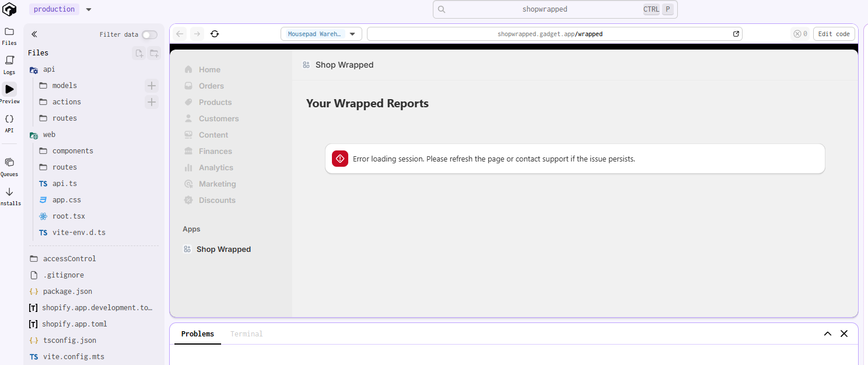
Task: Collapse the Problems panel with chevron
Action: coord(828,334)
